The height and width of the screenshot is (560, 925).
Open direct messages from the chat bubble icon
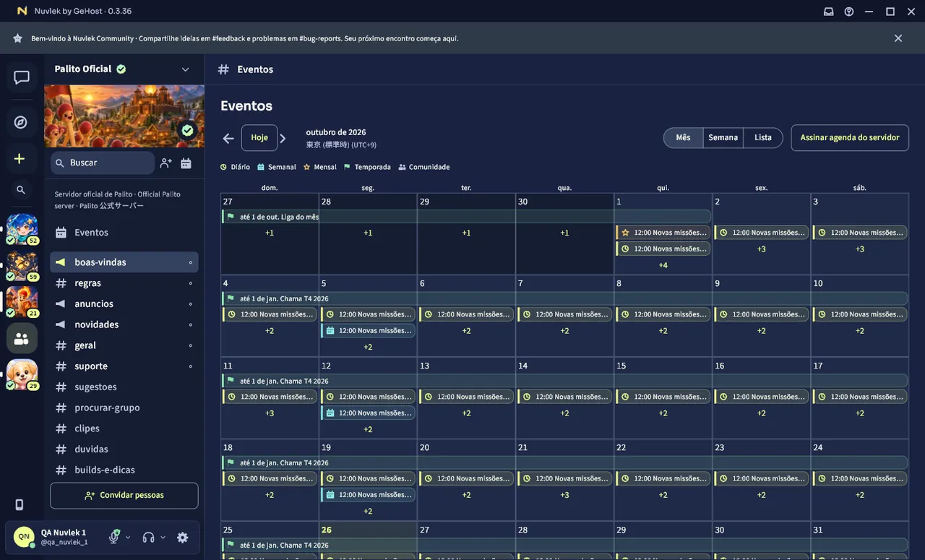coord(22,77)
